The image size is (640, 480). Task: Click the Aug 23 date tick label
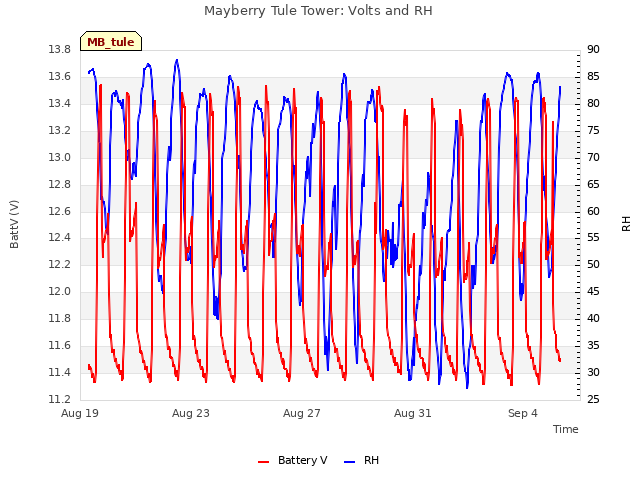point(191,413)
